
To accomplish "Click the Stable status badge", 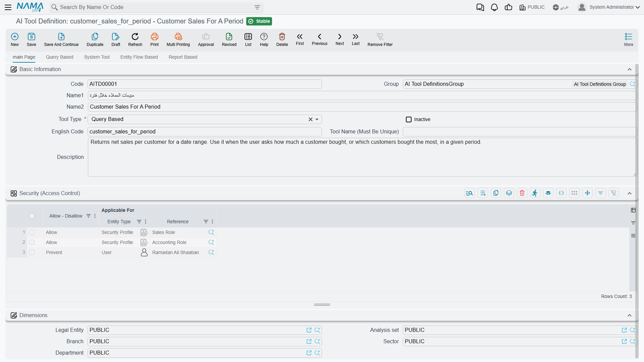I will point(259,21).
